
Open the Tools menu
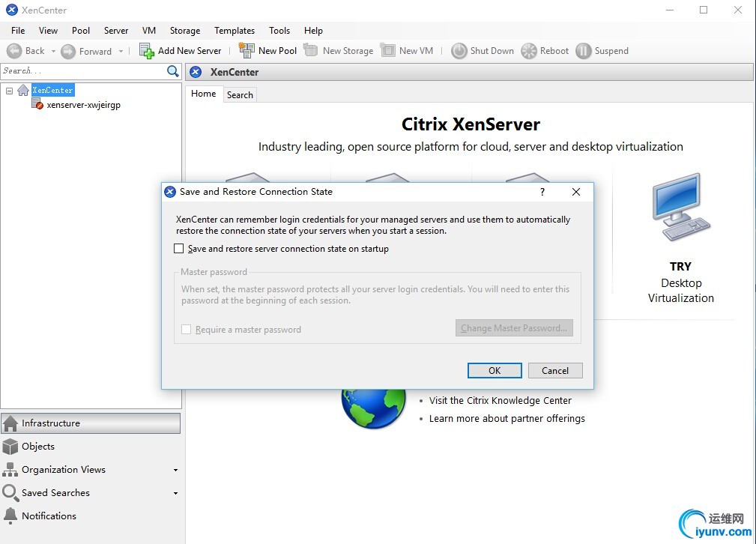click(279, 31)
